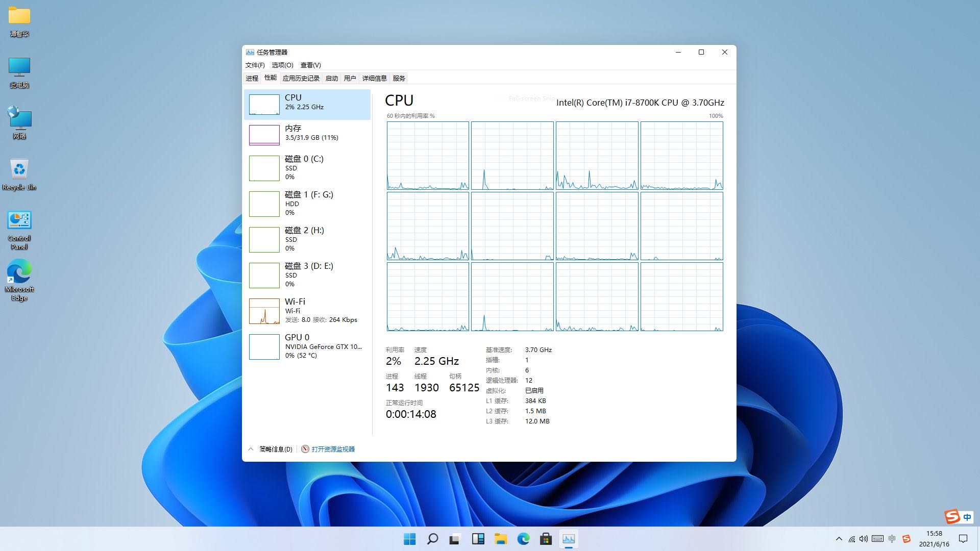Screen dimensions: 980x551
Task: Click the volume speaker tray icon
Action: pyautogui.click(x=863, y=539)
